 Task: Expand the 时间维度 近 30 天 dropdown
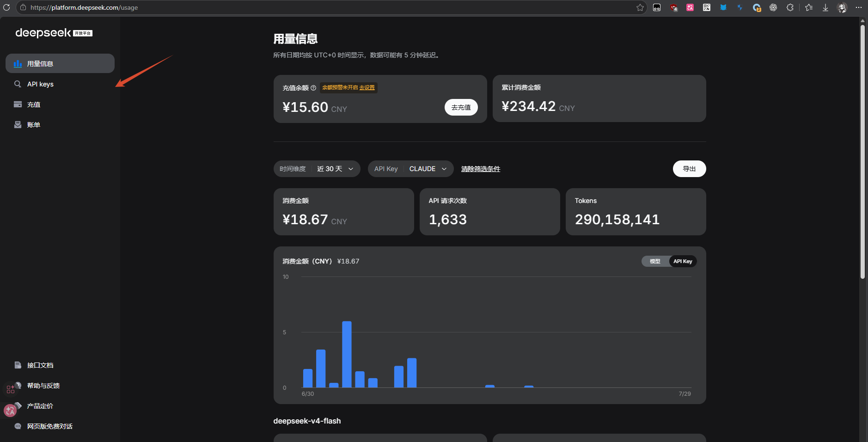[x=317, y=169]
